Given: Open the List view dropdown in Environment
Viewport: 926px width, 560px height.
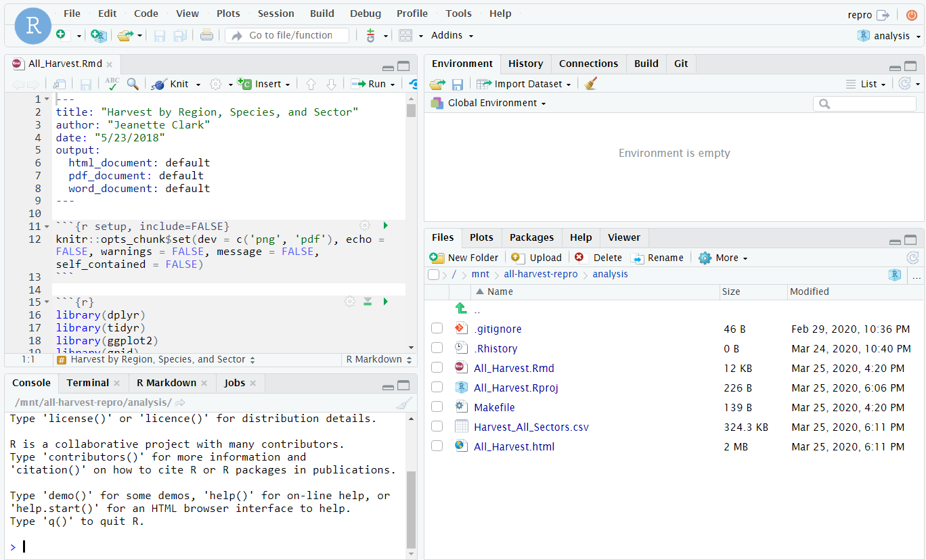Looking at the screenshot, I should point(866,84).
